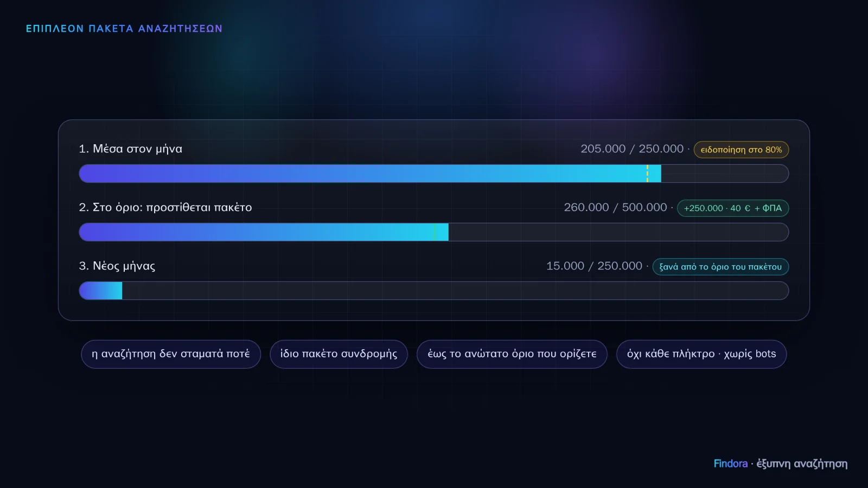This screenshot has width=868, height=488.
Task: Click the 'ξανά από το όριο του πακέτου' badge
Action: [x=720, y=267]
